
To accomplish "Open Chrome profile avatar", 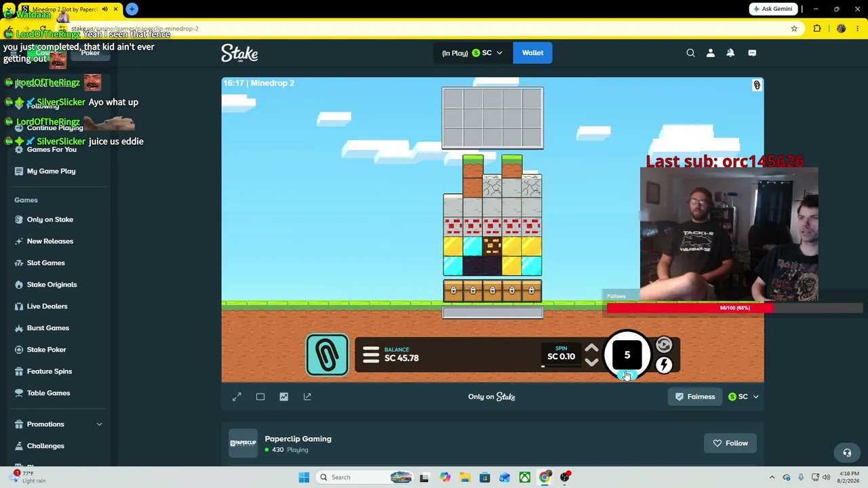I will (x=841, y=28).
